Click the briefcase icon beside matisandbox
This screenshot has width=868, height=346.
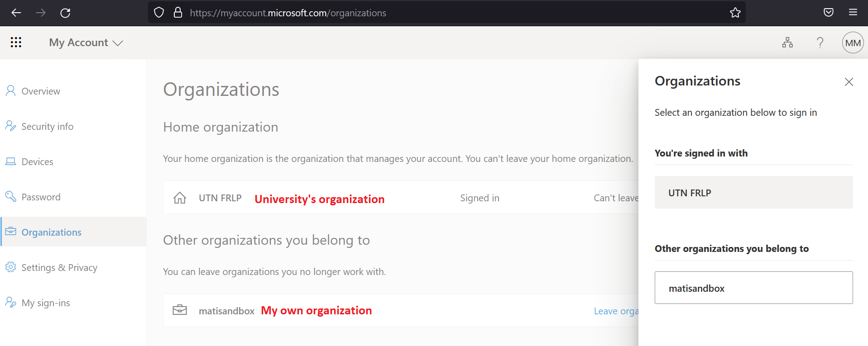pos(180,310)
